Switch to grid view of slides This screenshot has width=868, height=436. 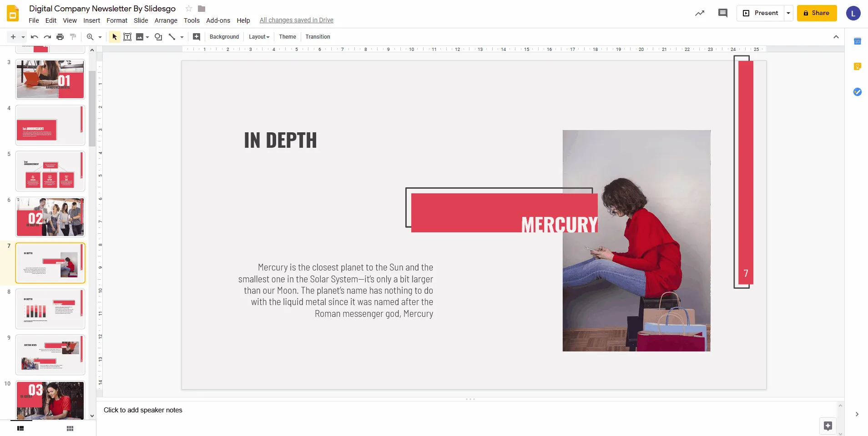(x=70, y=428)
